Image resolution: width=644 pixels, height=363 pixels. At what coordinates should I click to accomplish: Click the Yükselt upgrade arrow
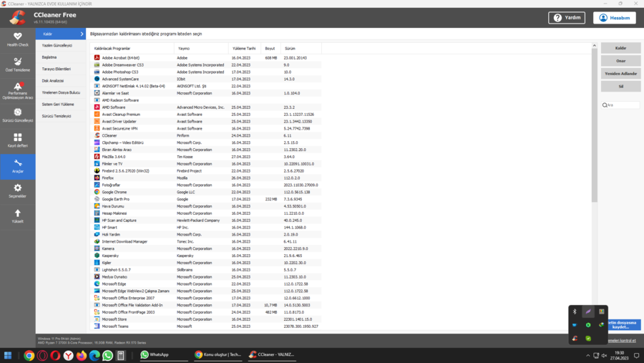[x=18, y=216]
